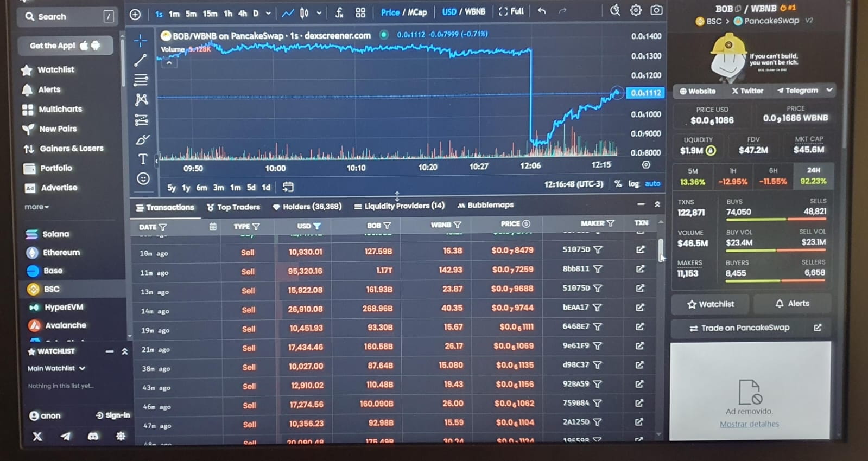Viewport: 868px width, 461px height.
Task: Open Alerts from the left sidebar
Action: coord(41,89)
